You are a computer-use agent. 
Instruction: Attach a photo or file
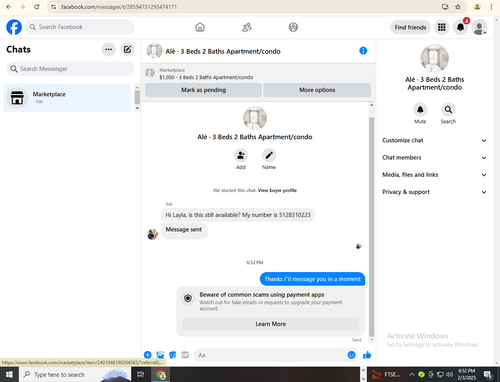point(160,355)
